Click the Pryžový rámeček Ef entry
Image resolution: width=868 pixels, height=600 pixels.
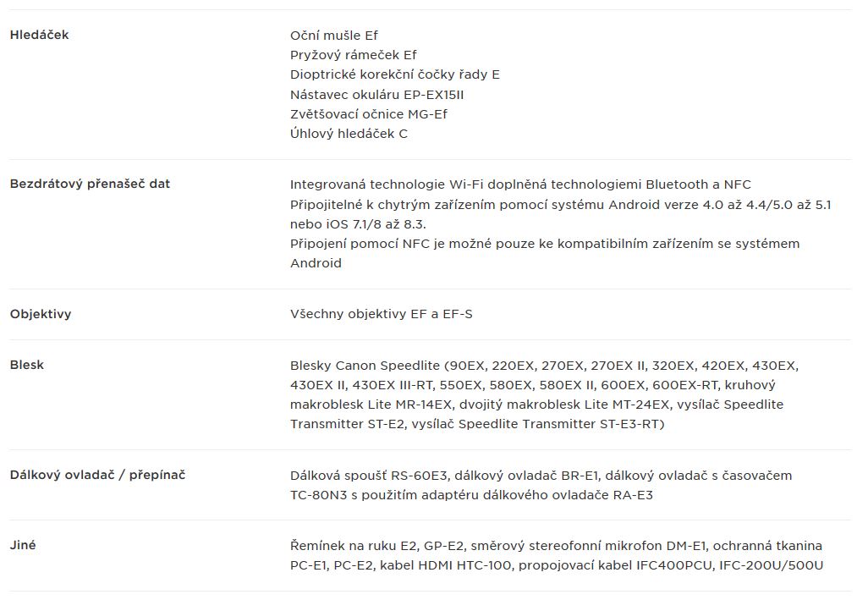(353, 55)
